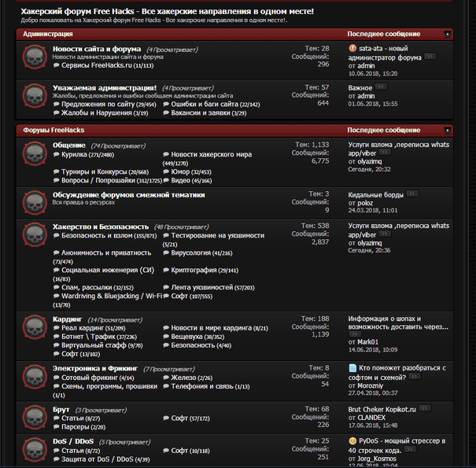Image resolution: width=476 pixels, height=468 pixels.
Task: Collapse the Администрация category
Action: pos(448,34)
